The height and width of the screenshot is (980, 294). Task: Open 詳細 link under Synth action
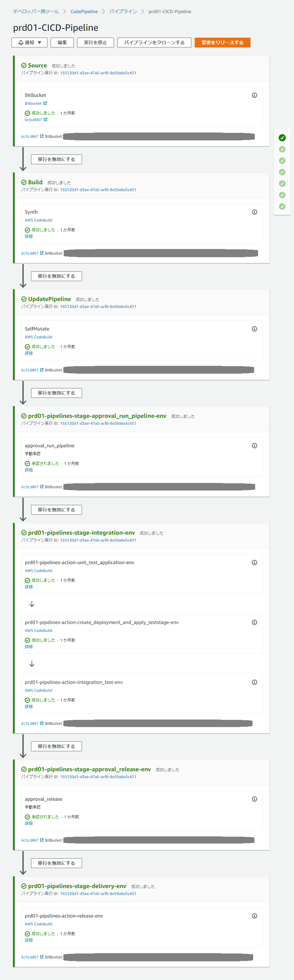[x=29, y=237]
